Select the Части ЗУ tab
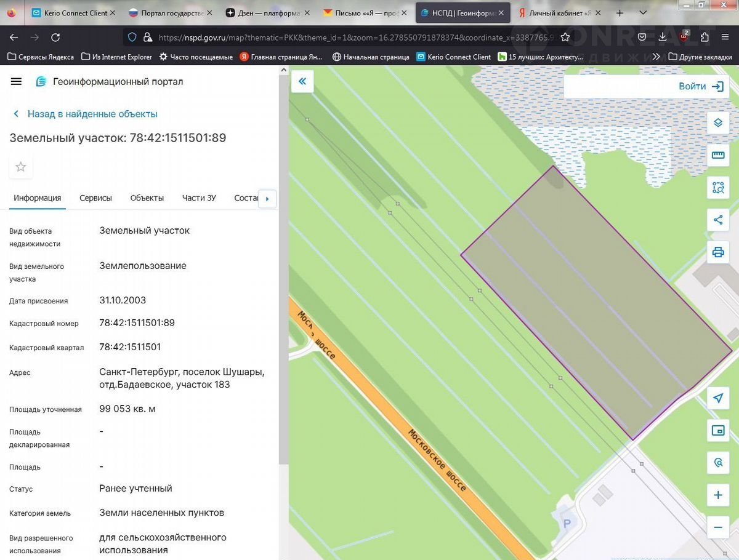 (199, 198)
